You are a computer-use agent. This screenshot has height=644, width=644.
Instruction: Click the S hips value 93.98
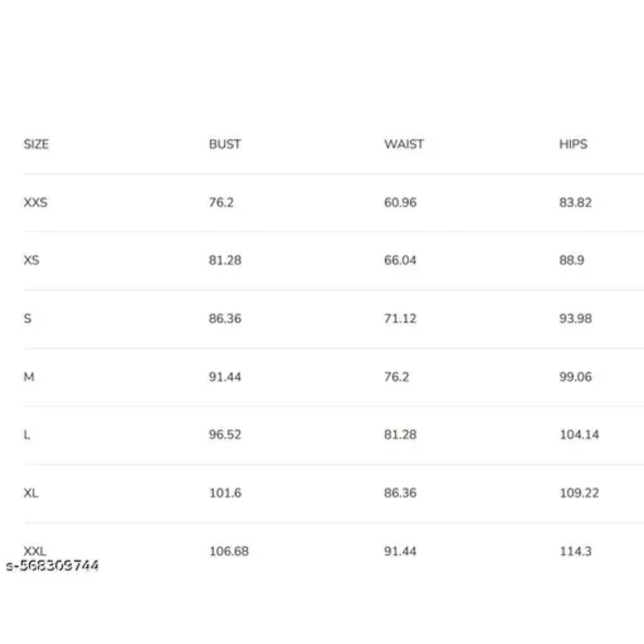point(575,318)
